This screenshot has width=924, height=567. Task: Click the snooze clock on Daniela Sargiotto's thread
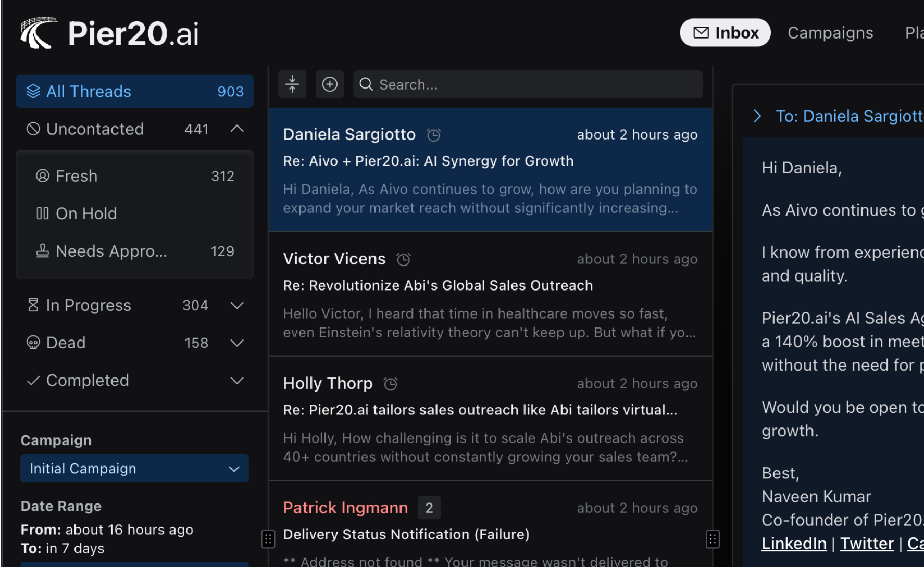[x=433, y=134]
